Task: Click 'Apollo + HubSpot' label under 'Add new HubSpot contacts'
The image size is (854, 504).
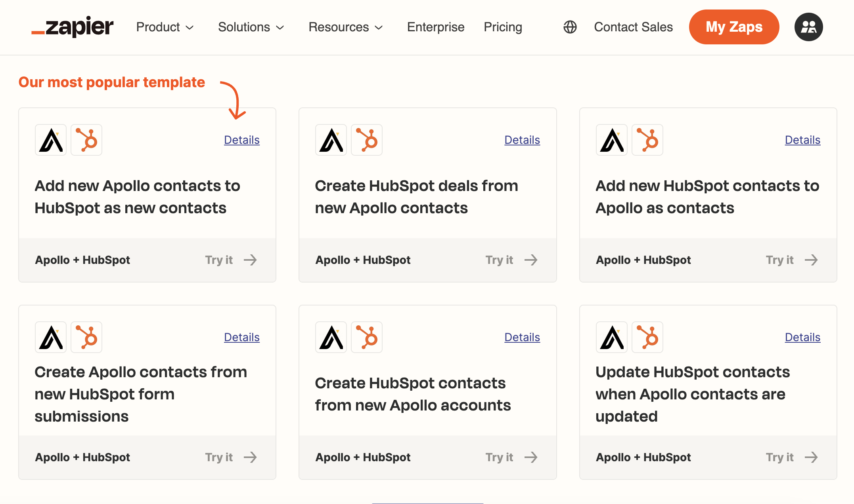Action: tap(643, 260)
